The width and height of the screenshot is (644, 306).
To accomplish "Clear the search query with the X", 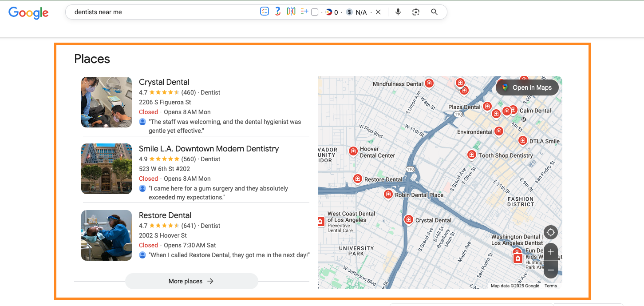I will [x=378, y=12].
